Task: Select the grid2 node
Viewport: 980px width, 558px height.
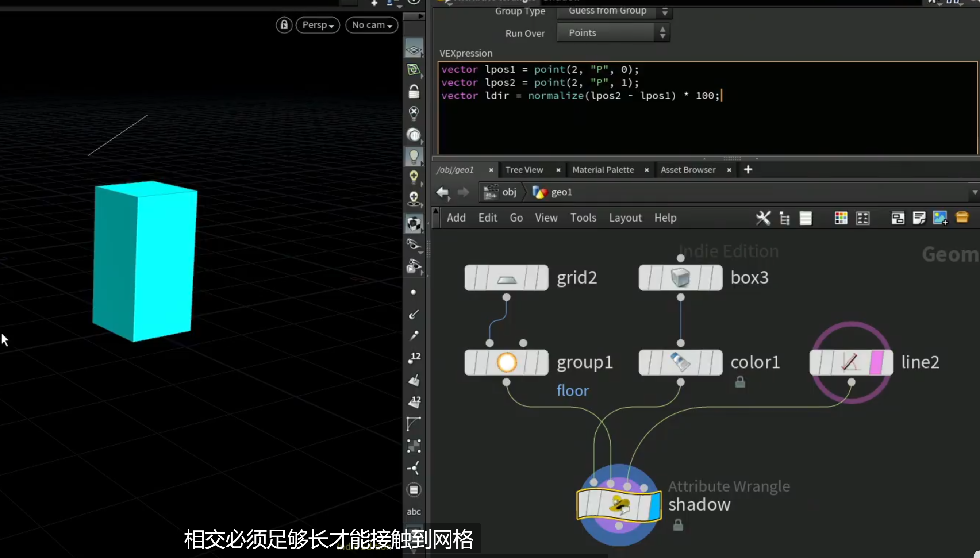Action: click(506, 278)
